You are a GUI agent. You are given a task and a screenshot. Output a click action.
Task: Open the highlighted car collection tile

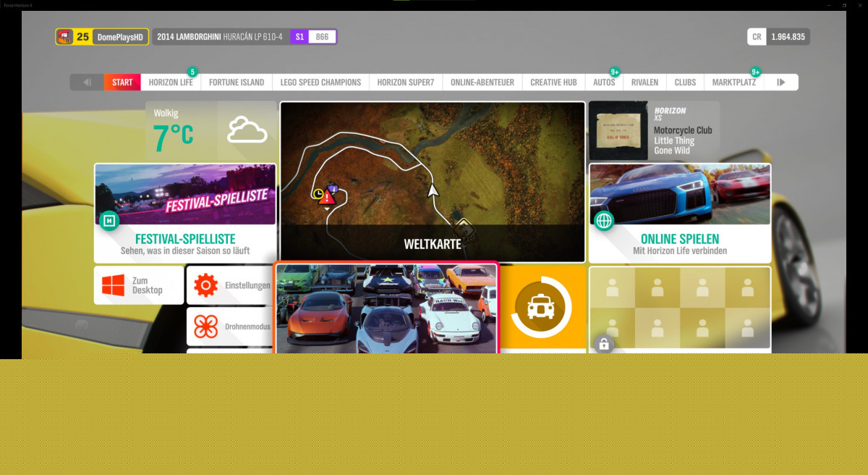coord(386,309)
